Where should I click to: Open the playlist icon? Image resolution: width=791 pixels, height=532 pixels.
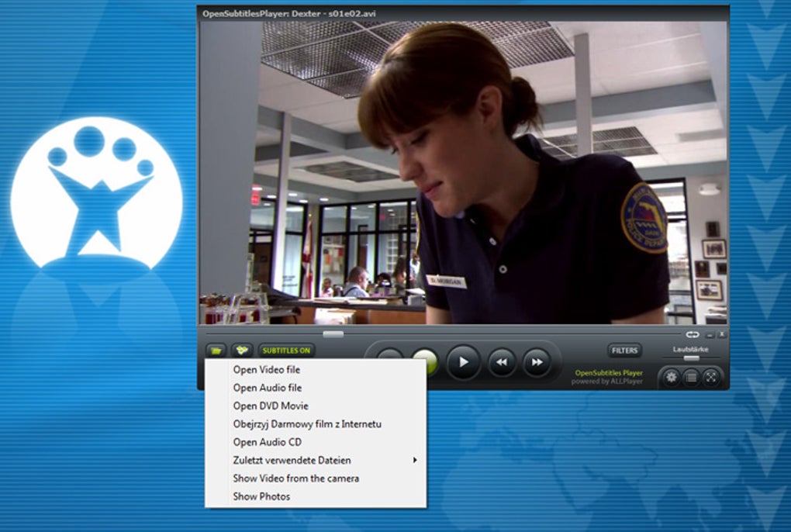(x=692, y=377)
